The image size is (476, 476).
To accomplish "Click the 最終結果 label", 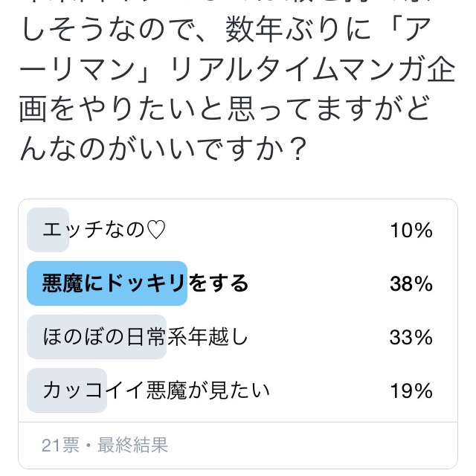I will (132, 446).
